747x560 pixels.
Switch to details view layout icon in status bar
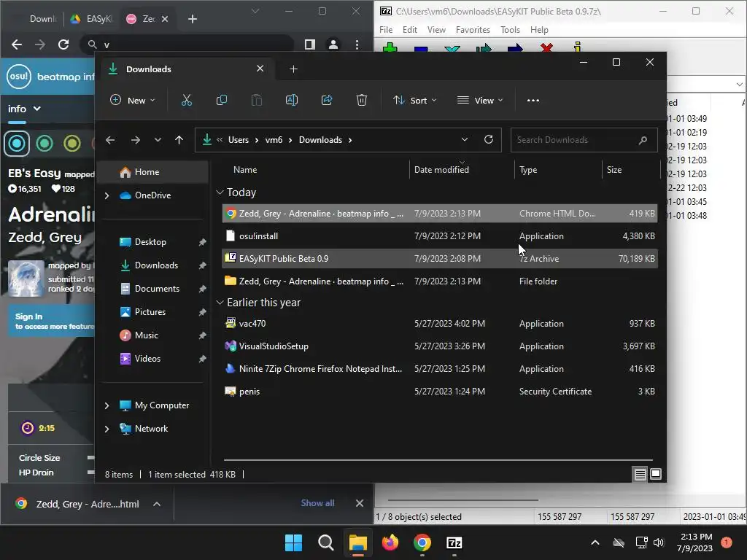tap(640, 474)
